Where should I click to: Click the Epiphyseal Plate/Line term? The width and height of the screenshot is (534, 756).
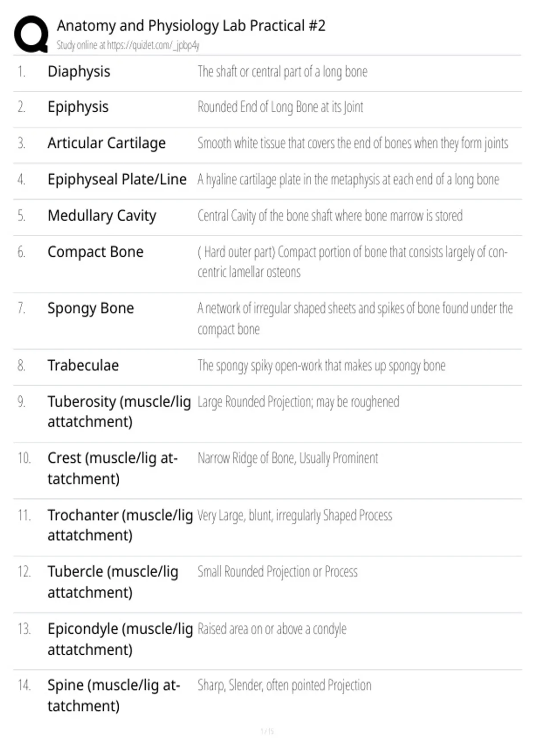coord(117,179)
